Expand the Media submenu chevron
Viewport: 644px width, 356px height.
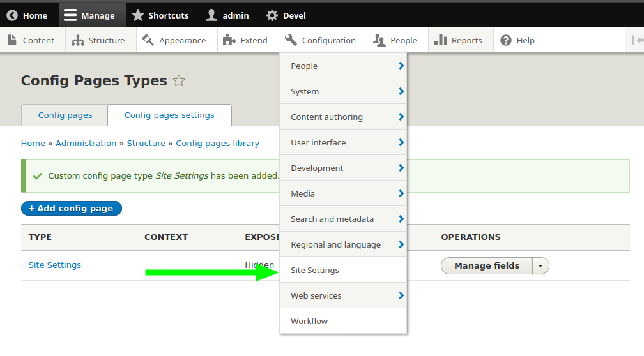[x=401, y=193]
